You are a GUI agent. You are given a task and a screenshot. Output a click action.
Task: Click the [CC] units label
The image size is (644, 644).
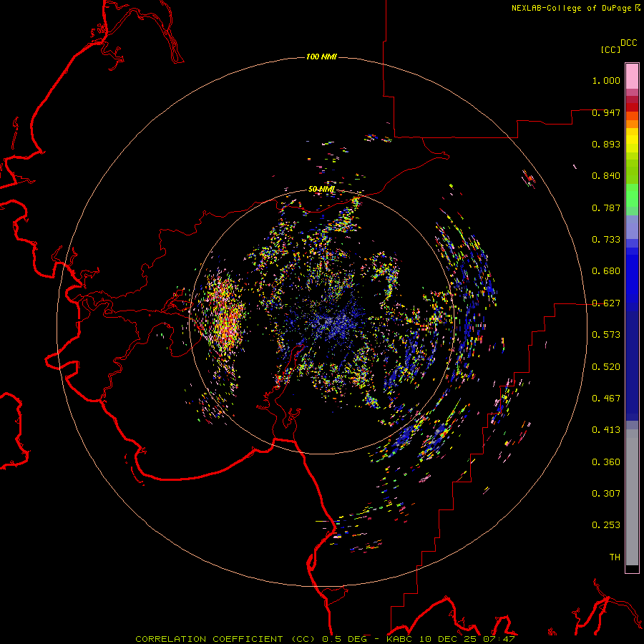click(611, 49)
